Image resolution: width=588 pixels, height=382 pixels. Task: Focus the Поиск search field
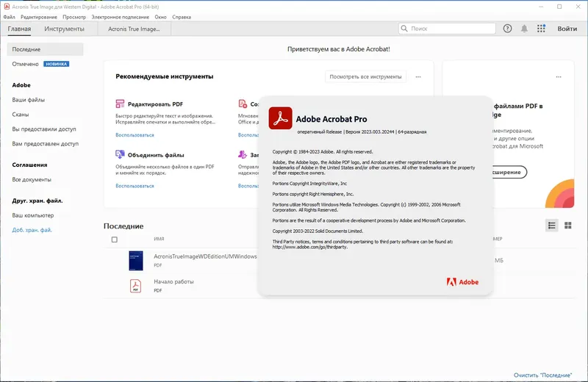447,29
